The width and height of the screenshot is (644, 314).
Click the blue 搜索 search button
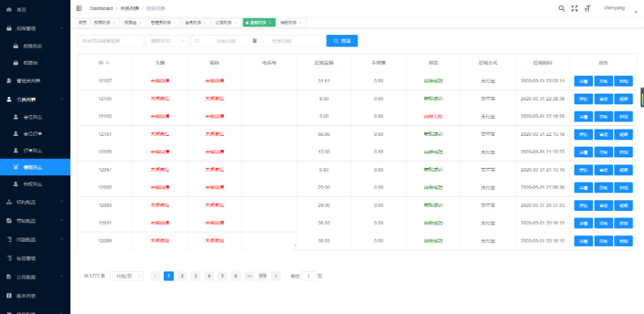point(342,41)
